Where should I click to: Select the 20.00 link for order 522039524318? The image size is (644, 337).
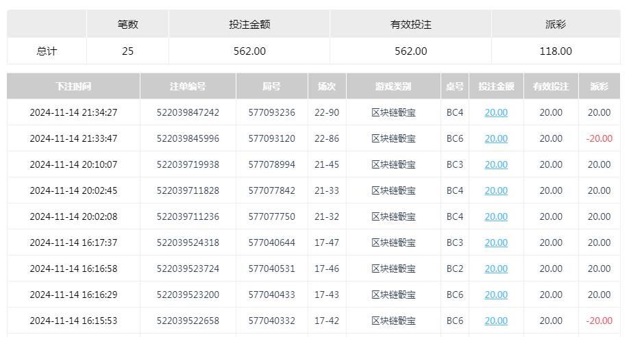coord(496,242)
